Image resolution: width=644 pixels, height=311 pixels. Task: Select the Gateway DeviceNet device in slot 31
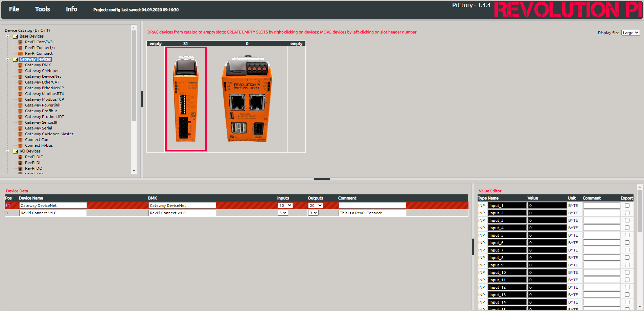[x=186, y=99]
